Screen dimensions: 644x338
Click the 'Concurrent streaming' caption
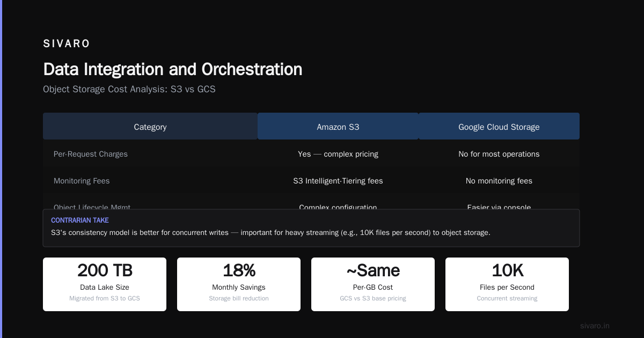[x=507, y=298]
